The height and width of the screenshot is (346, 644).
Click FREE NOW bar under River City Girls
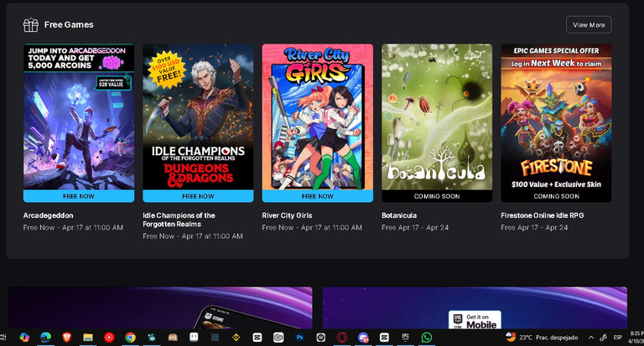(x=318, y=196)
